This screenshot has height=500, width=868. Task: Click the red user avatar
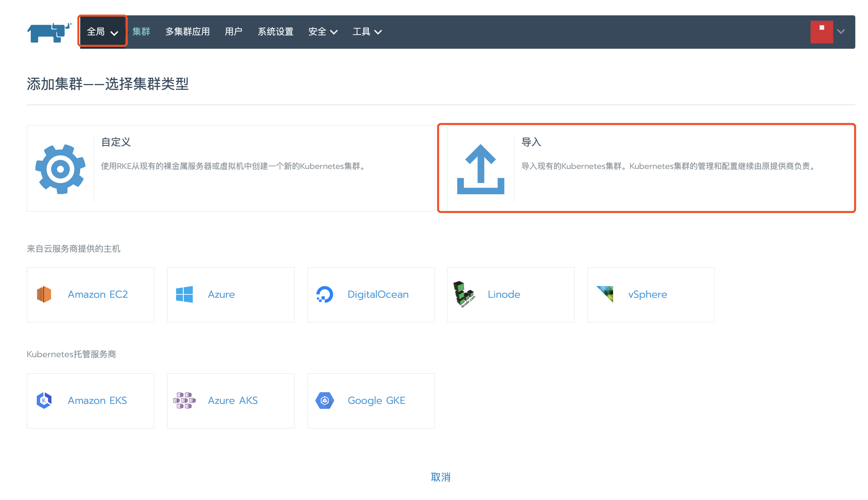pyautogui.click(x=821, y=32)
